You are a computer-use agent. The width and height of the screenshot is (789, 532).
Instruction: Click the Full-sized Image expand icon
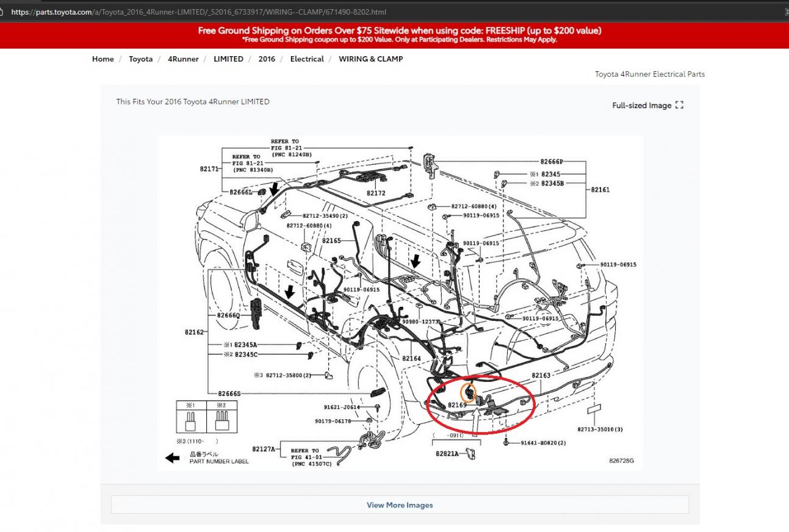tap(679, 106)
